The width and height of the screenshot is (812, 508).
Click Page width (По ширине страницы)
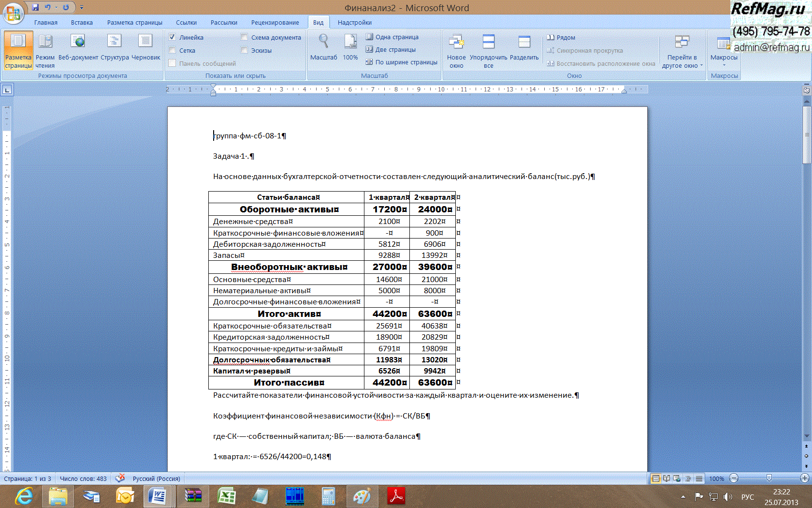pyautogui.click(x=401, y=62)
